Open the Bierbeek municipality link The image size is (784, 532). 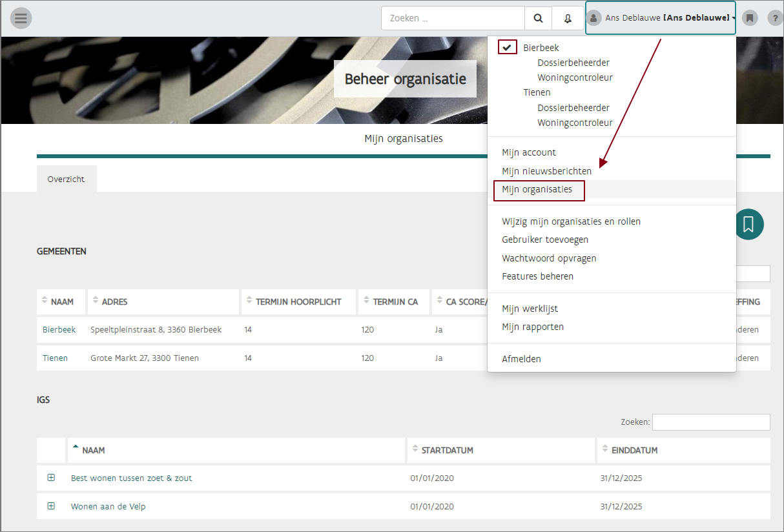[x=59, y=330]
